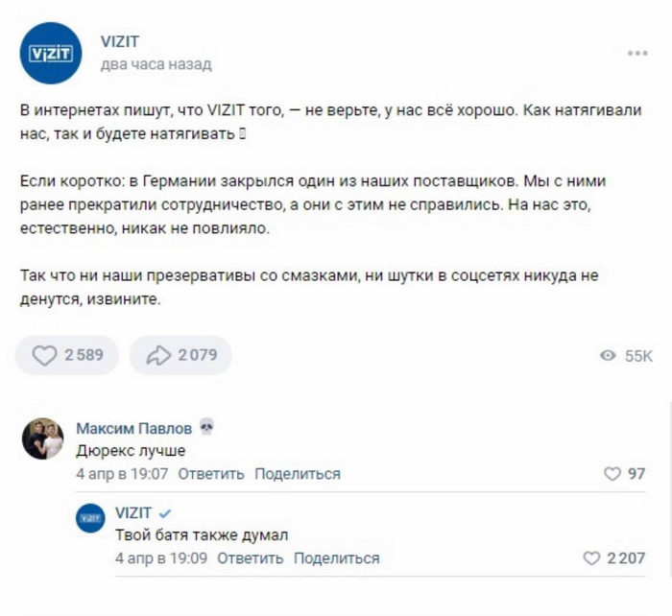The width and height of the screenshot is (672, 616).
Task: Reply to Максим Павлов's comment
Action: click(211, 474)
